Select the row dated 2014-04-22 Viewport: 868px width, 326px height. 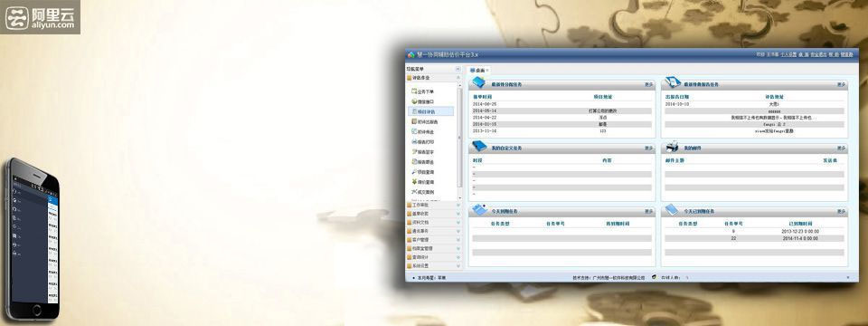(x=561, y=118)
